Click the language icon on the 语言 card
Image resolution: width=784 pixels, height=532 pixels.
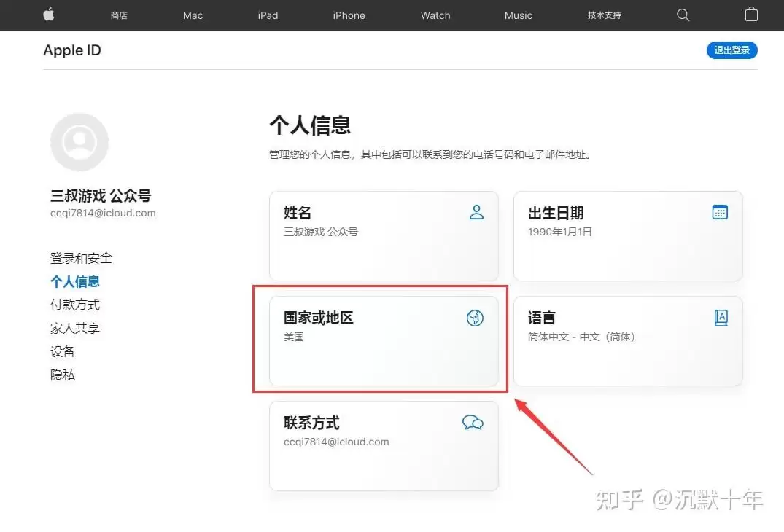[x=721, y=317]
